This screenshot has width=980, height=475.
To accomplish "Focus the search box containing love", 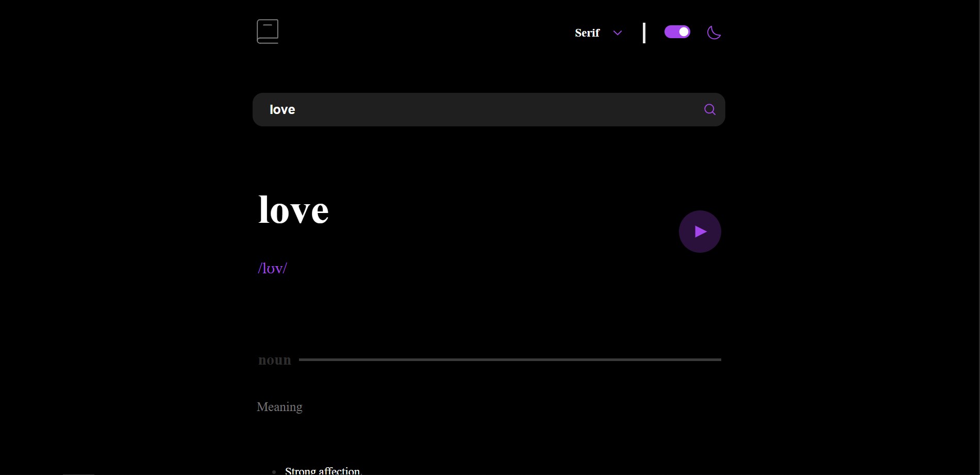I will pyautogui.click(x=464, y=109).
